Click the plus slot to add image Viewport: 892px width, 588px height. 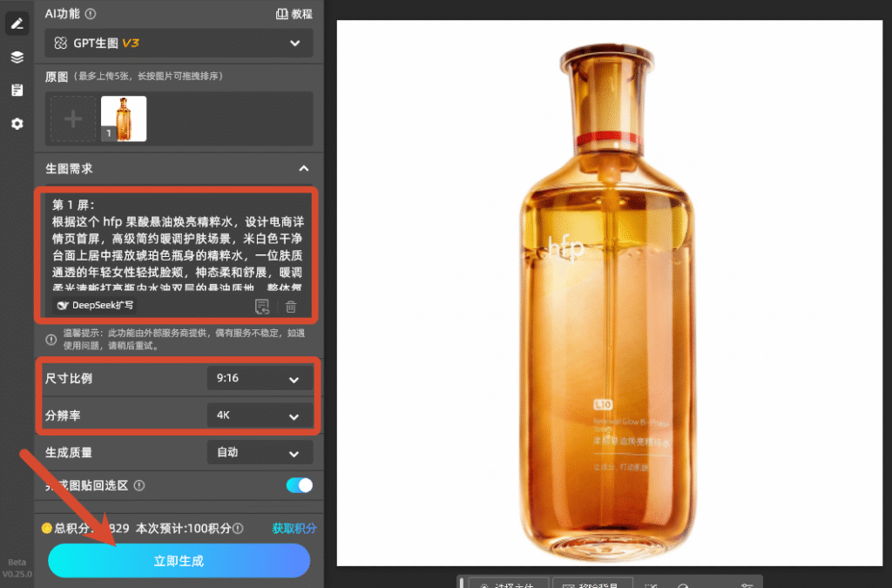tap(73, 118)
